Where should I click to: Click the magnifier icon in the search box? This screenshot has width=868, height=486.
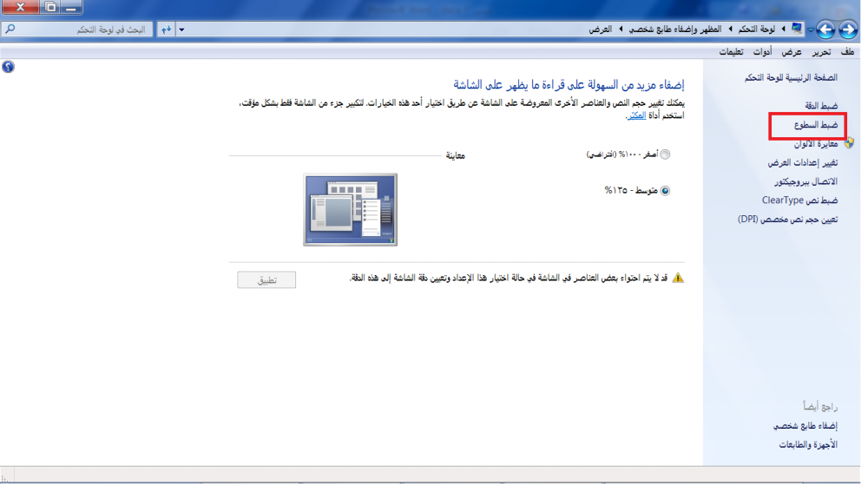tap(8, 30)
